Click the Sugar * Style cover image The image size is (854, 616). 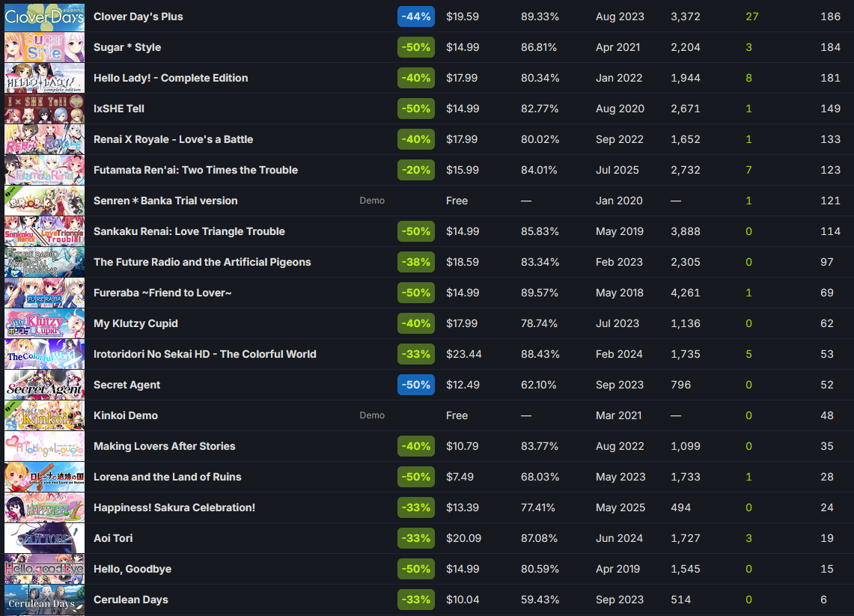45,47
